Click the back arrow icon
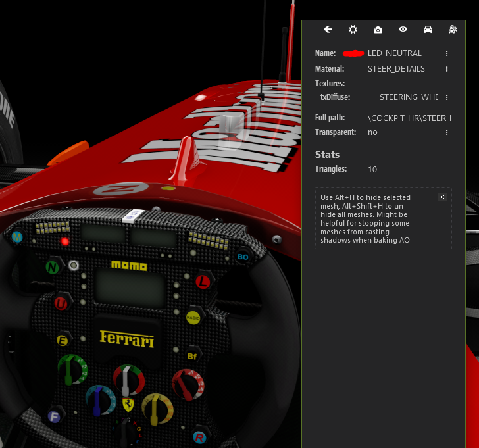The height and width of the screenshot is (448, 479). pos(328,30)
